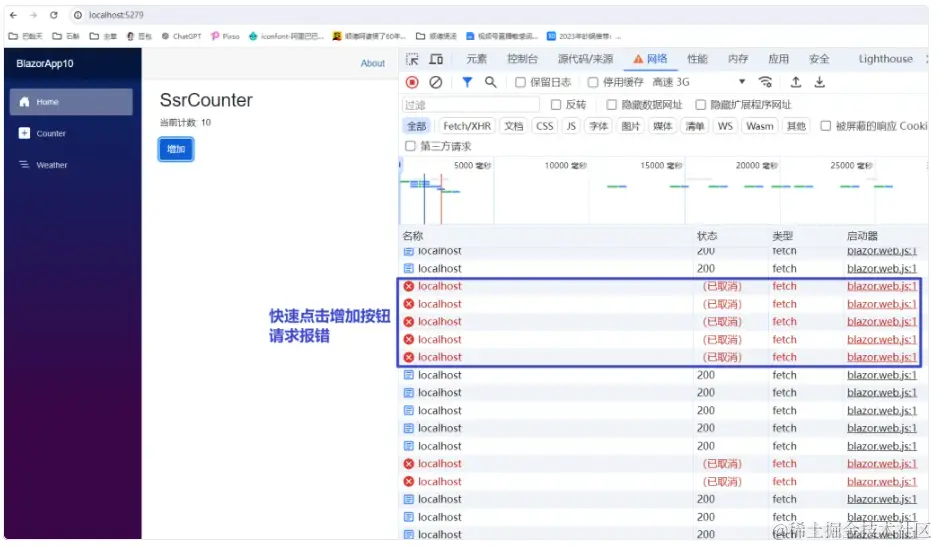This screenshot has height=547, width=938.
Task: Open the ChatGPT bookmark
Action: tap(181, 37)
